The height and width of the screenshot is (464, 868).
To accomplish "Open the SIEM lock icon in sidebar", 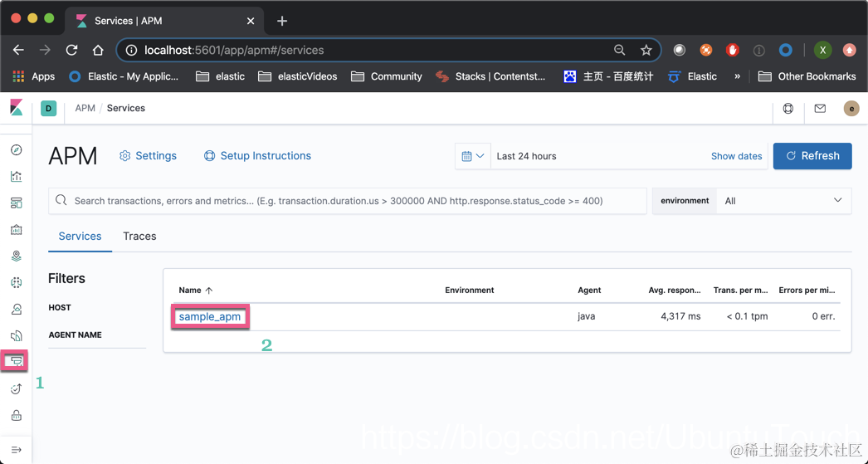I will pyautogui.click(x=16, y=415).
